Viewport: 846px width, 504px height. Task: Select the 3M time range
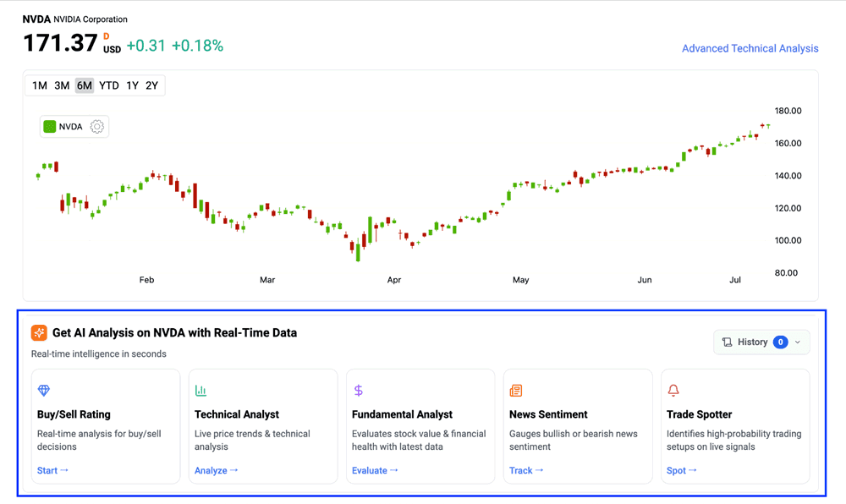click(62, 85)
